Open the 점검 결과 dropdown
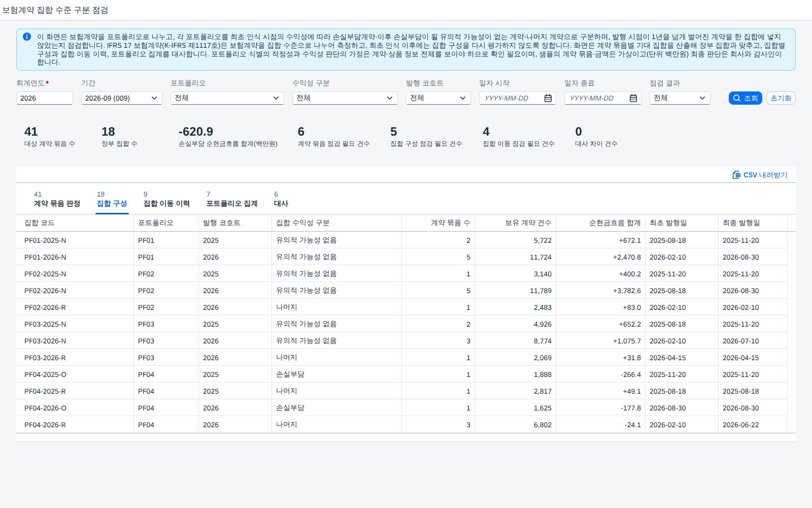 click(x=680, y=98)
